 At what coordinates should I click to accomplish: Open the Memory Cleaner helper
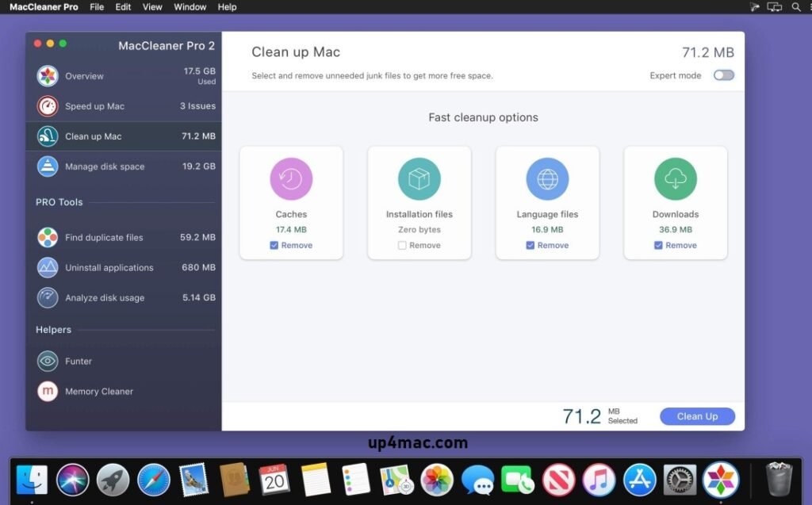coord(48,391)
